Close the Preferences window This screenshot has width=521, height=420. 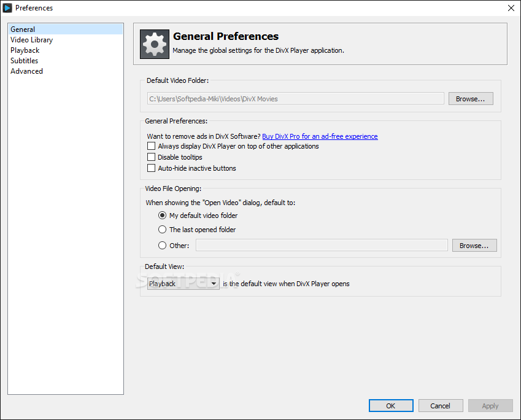click(511, 7)
